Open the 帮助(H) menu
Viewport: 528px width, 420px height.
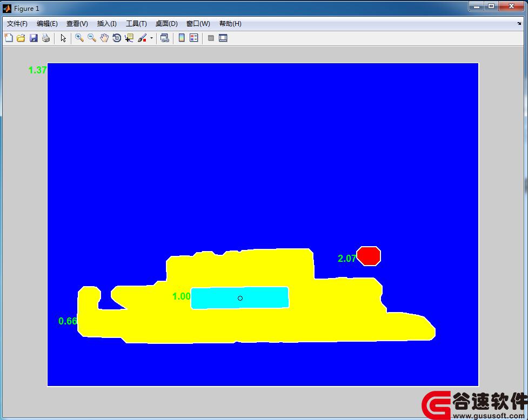point(230,24)
